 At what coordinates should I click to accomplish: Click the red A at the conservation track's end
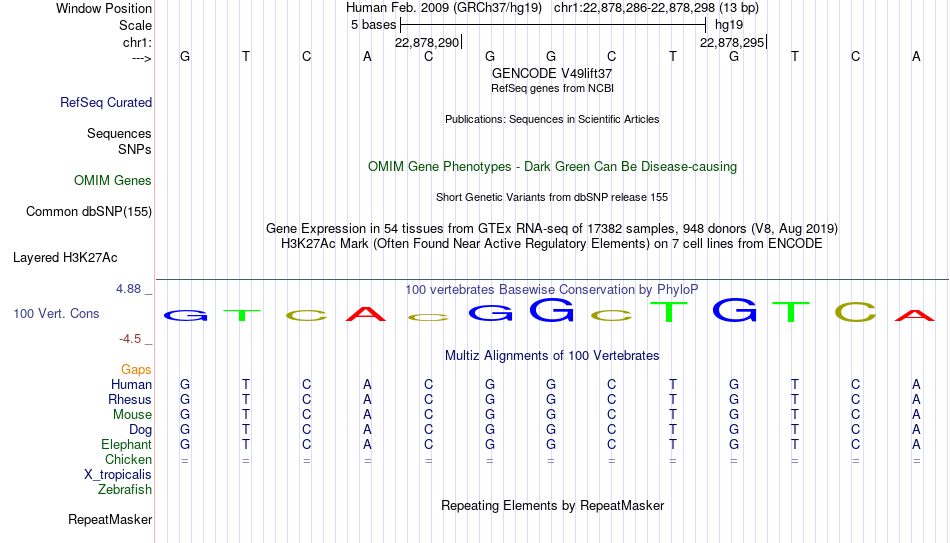[x=915, y=315]
